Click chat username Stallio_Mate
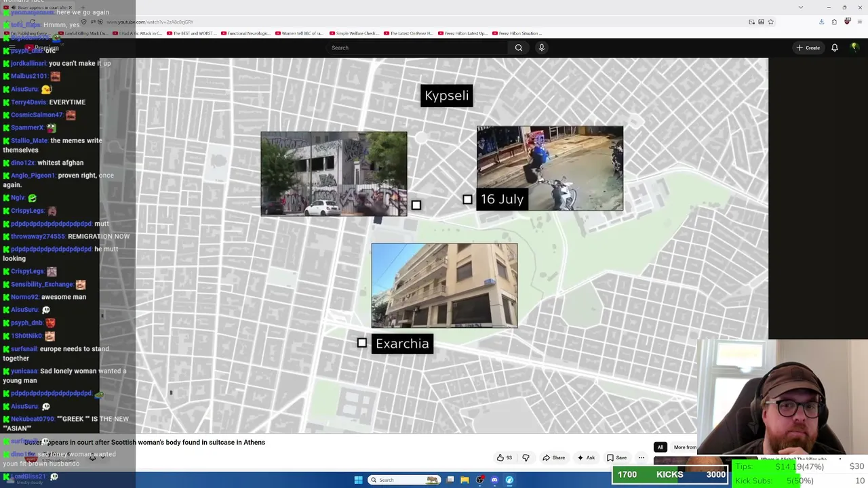 click(29, 141)
